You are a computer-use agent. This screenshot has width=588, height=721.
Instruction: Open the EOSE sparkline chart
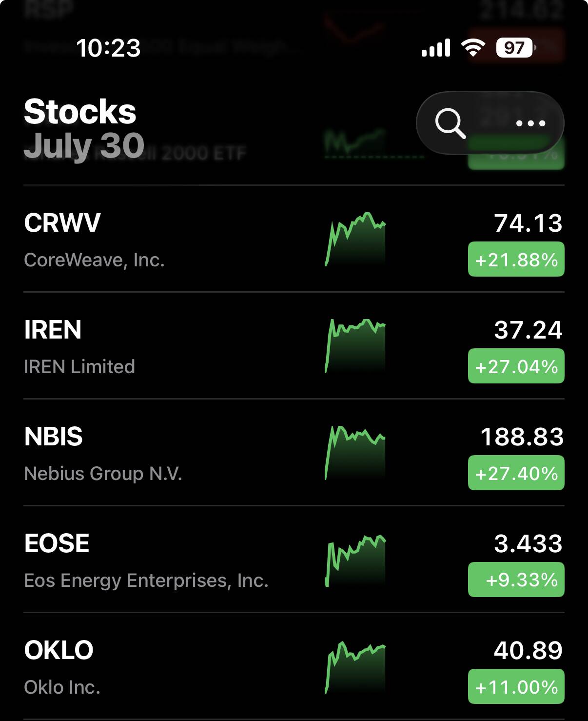(355, 560)
